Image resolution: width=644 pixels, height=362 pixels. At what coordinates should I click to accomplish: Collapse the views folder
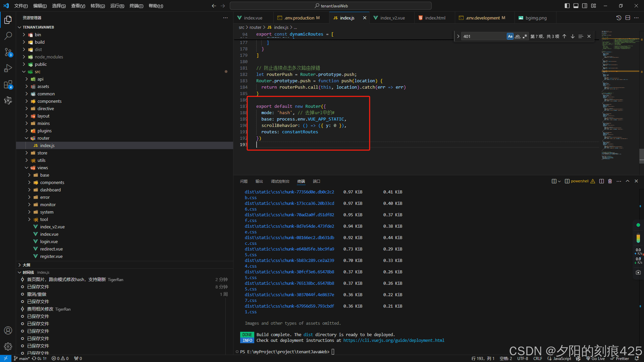[x=43, y=168]
